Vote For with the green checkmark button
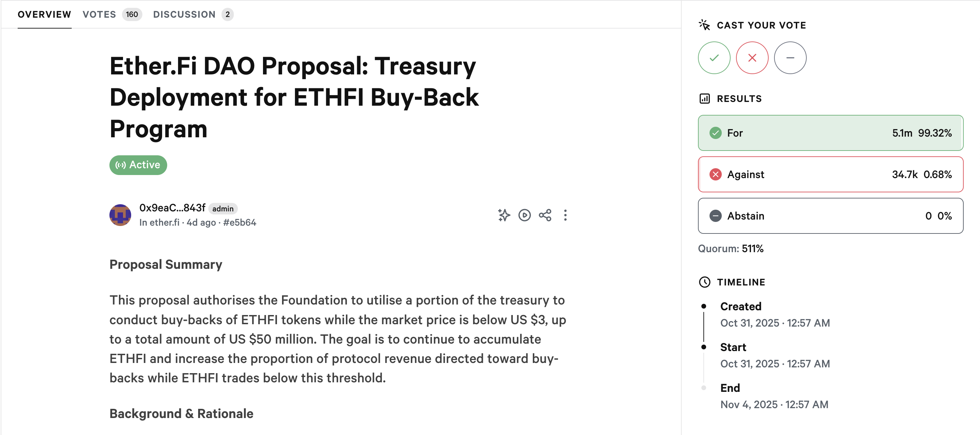Image resolution: width=980 pixels, height=435 pixels. [714, 58]
